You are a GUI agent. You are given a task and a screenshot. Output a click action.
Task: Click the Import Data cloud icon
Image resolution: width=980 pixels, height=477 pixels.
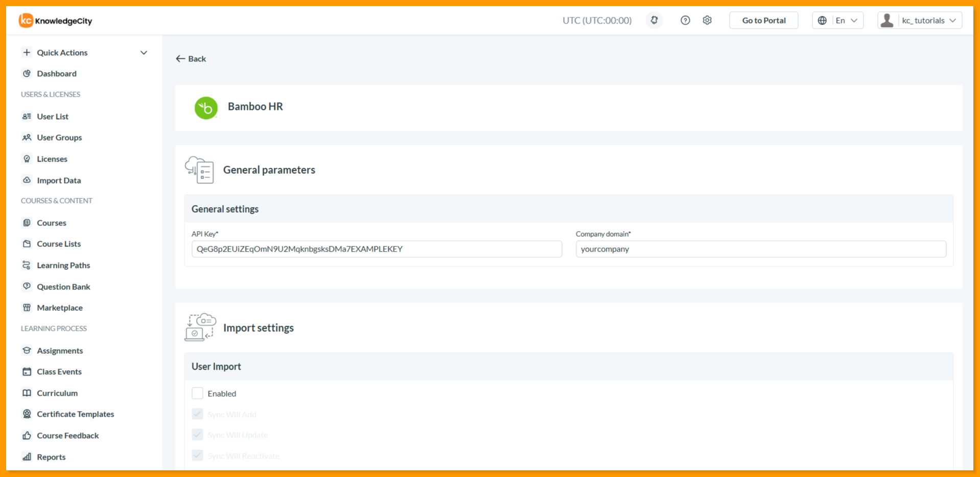[27, 180]
